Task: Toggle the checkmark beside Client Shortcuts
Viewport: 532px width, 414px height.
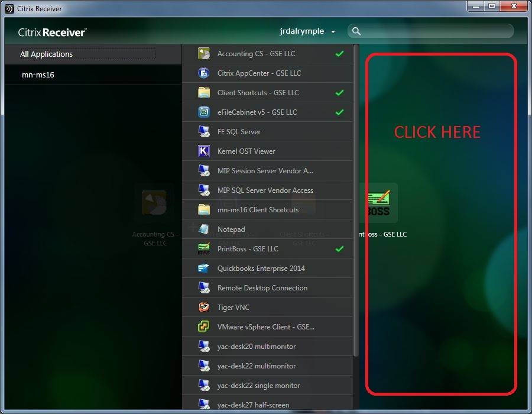Action: tap(339, 92)
